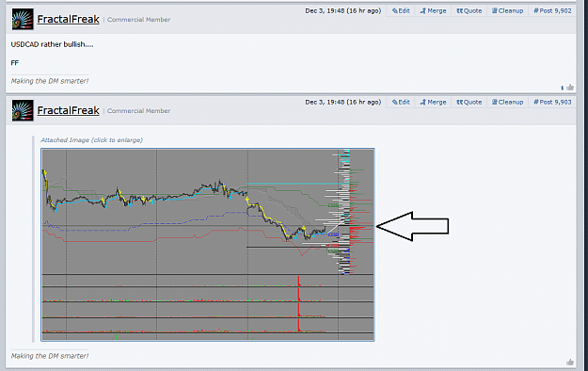Edit post 9,902

pos(401,11)
